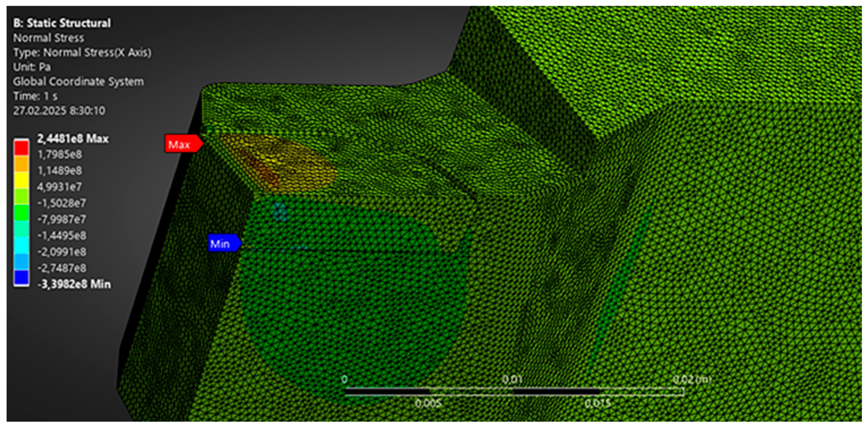This screenshot has height=430, width=868.
Task: Select the dark blue legend color band
Action: point(21,277)
